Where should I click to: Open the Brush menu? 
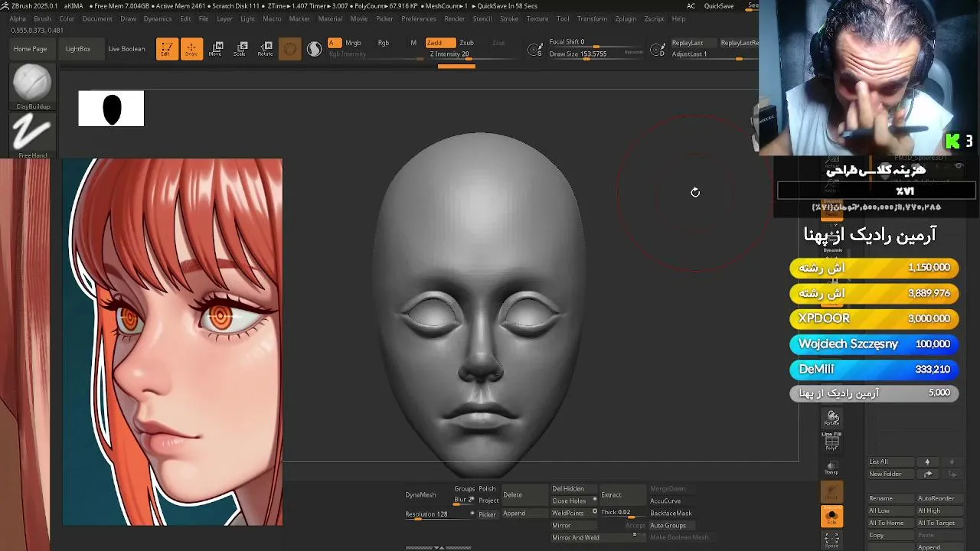pos(43,18)
